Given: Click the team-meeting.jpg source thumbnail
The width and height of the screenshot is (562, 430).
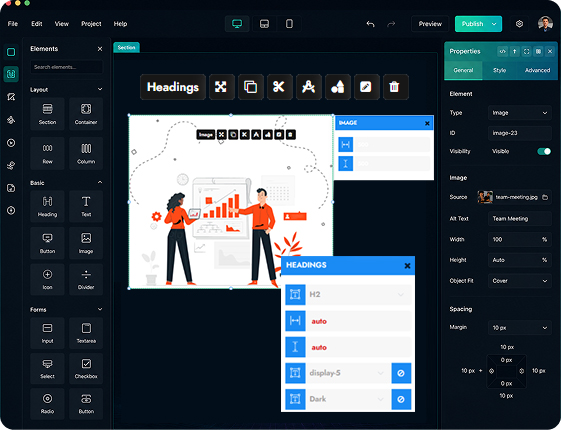Looking at the screenshot, I should 485,197.
